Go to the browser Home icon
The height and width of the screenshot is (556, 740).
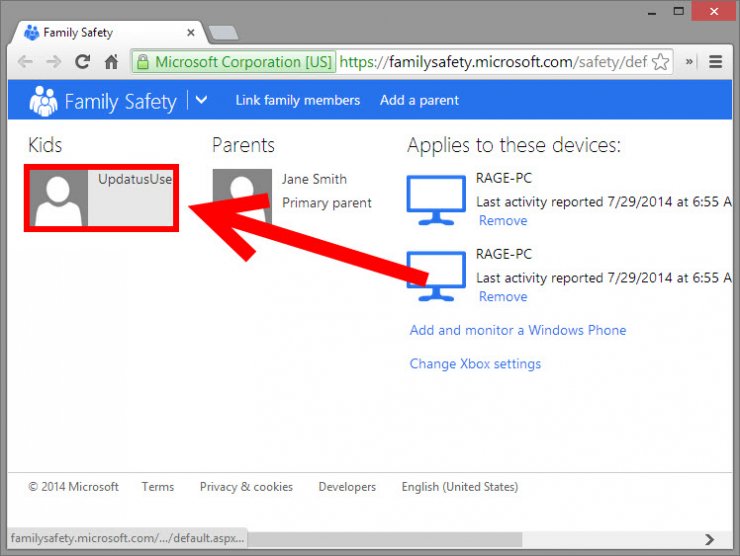[111, 61]
